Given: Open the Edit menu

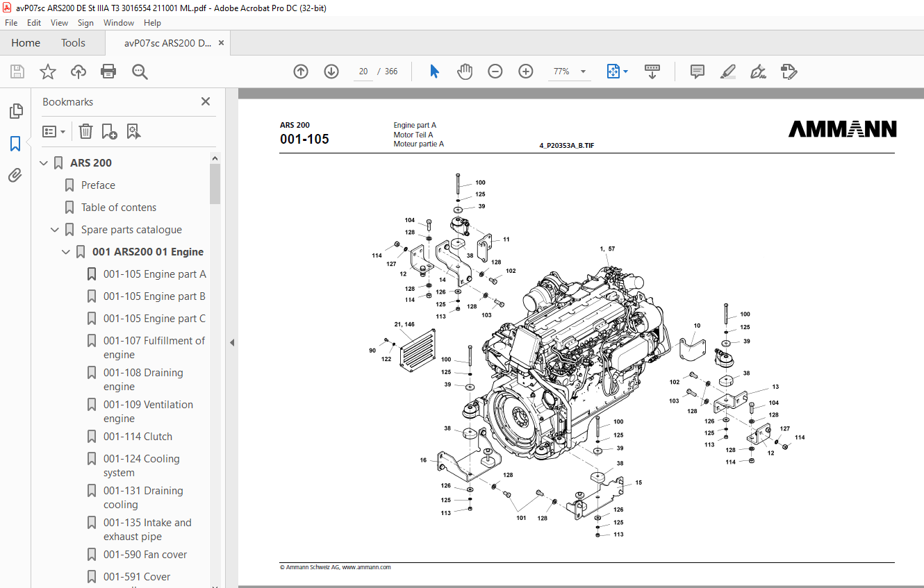Looking at the screenshot, I should 34,23.
